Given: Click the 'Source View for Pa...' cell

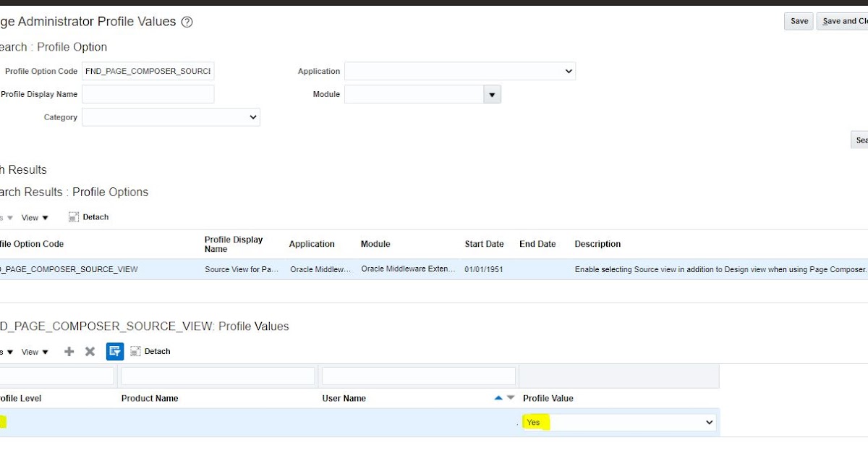Looking at the screenshot, I should point(242,269).
